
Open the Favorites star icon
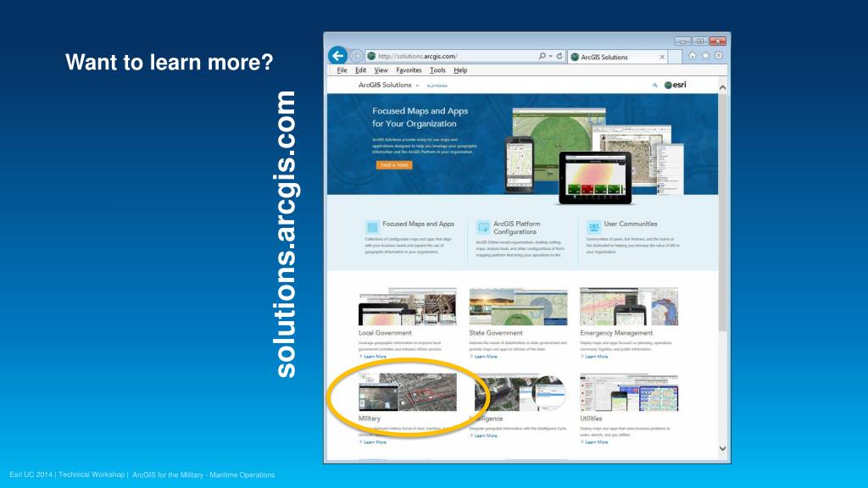tap(705, 55)
